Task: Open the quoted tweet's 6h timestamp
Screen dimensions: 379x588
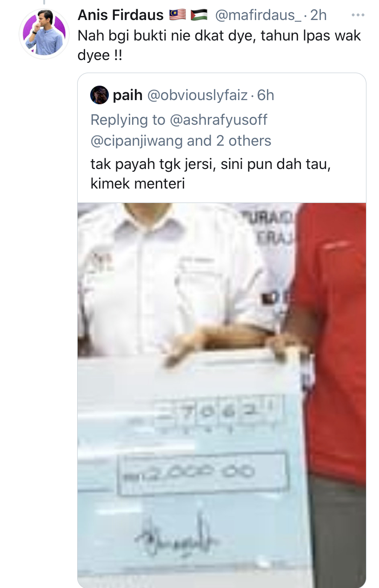Action: coord(266,95)
